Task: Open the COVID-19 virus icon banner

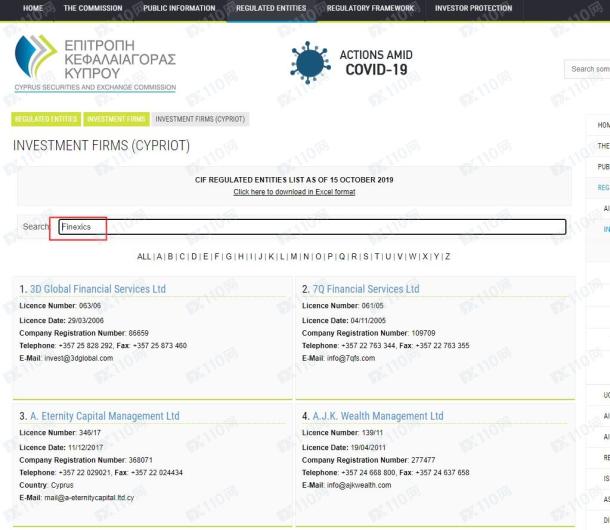Action: click(x=310, y=62)
